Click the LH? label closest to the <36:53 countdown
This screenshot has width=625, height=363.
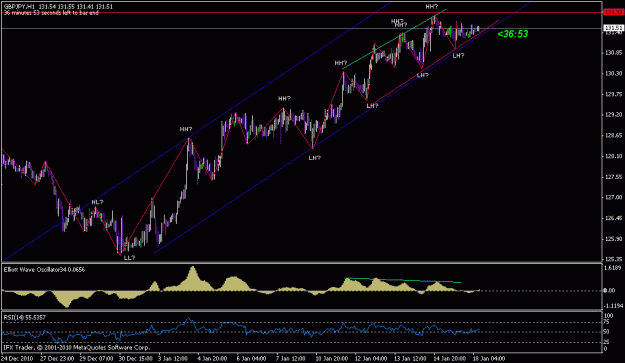point(458,56)
